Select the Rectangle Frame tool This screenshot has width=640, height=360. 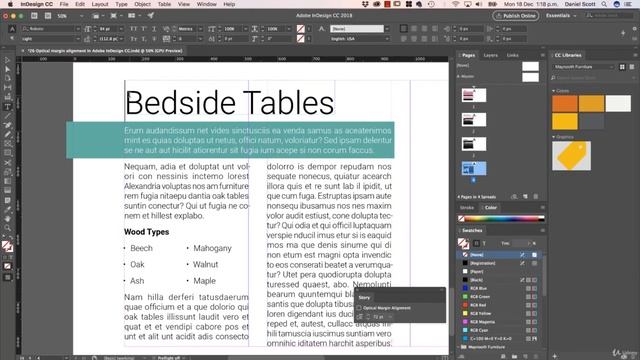pyautogui.click(x=7, y=144)
